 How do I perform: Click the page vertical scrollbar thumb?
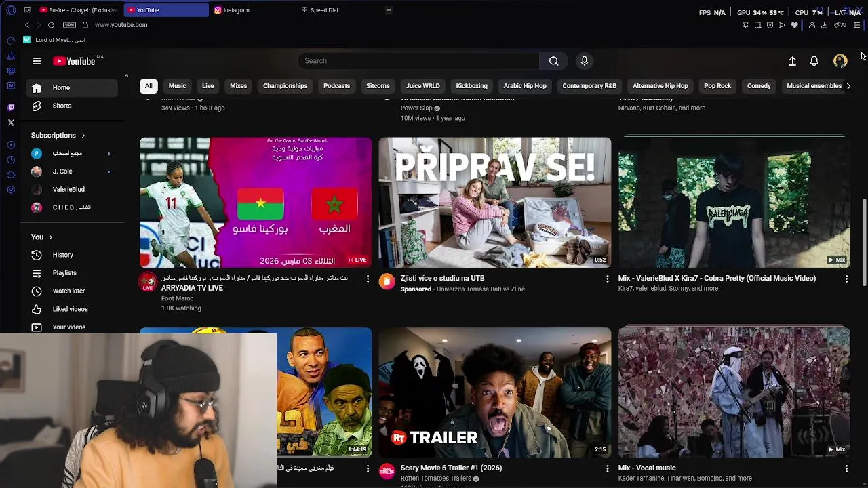[x=863, y=242]
